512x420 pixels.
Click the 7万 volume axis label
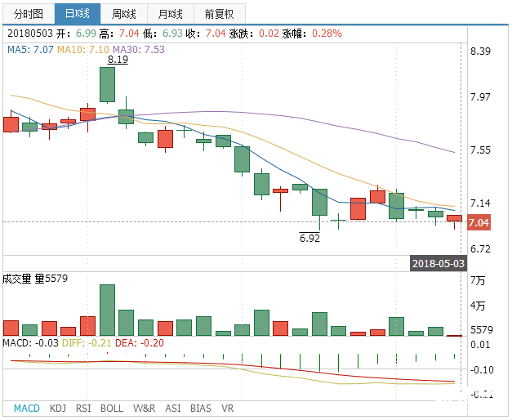[x=478, y=280]
